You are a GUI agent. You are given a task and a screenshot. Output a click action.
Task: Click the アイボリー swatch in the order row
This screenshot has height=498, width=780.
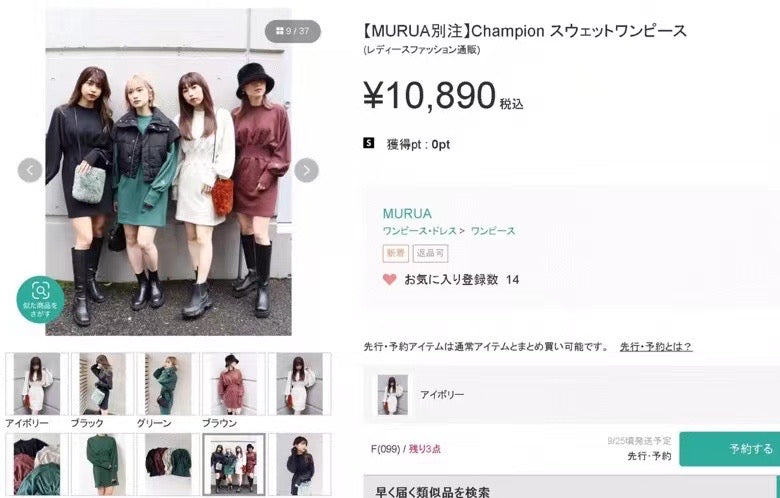coord(392,395)
